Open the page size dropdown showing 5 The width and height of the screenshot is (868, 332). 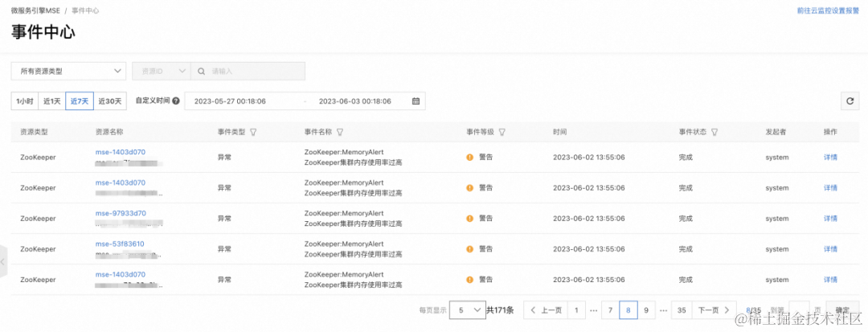tap(467, 310)
